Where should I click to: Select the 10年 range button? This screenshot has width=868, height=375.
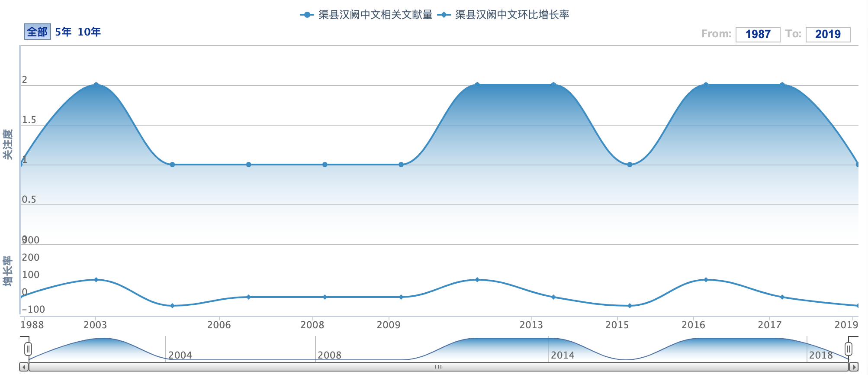click(89, 32)
